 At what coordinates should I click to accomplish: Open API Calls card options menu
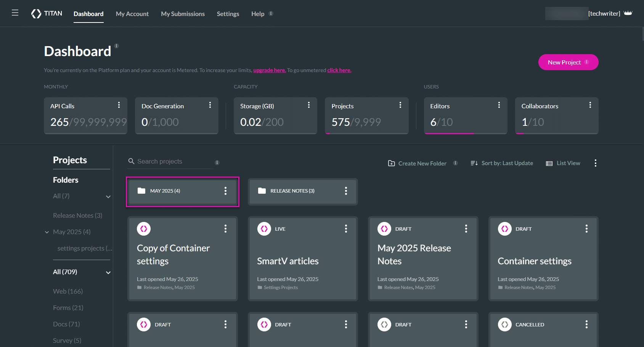[x=119, y=105]
